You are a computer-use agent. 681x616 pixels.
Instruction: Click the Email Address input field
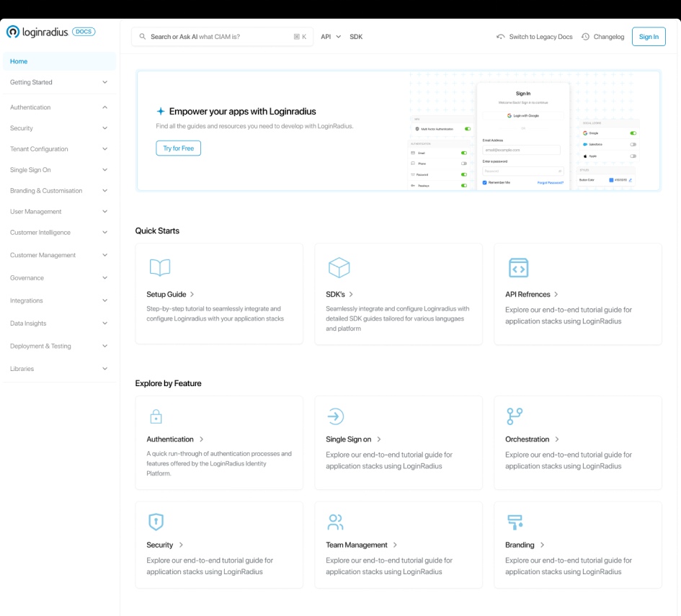point(521,150)
